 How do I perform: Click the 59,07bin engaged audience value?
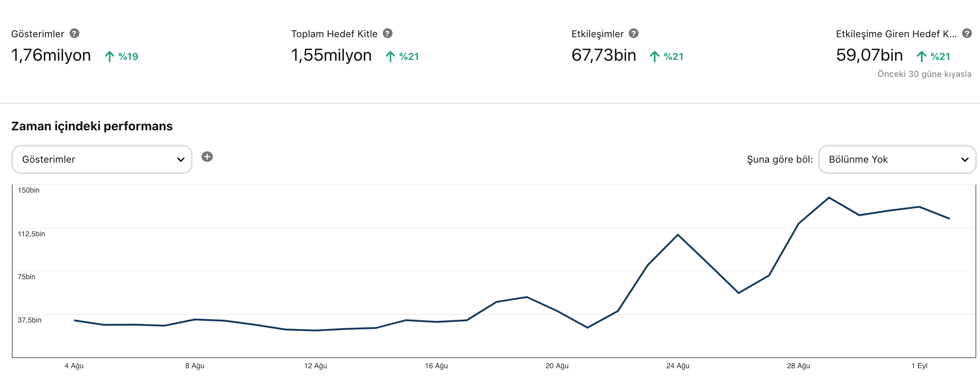[x=870, y=55]
